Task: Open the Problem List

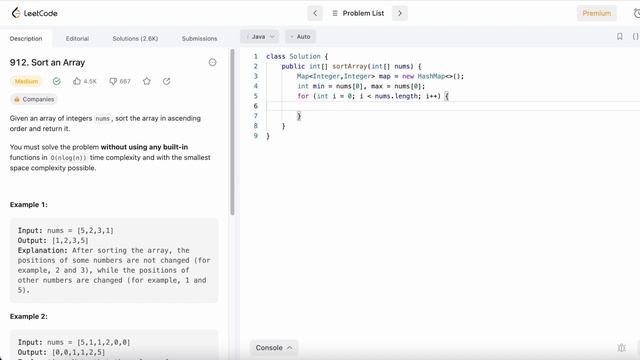Action: (x=358, y=13)
